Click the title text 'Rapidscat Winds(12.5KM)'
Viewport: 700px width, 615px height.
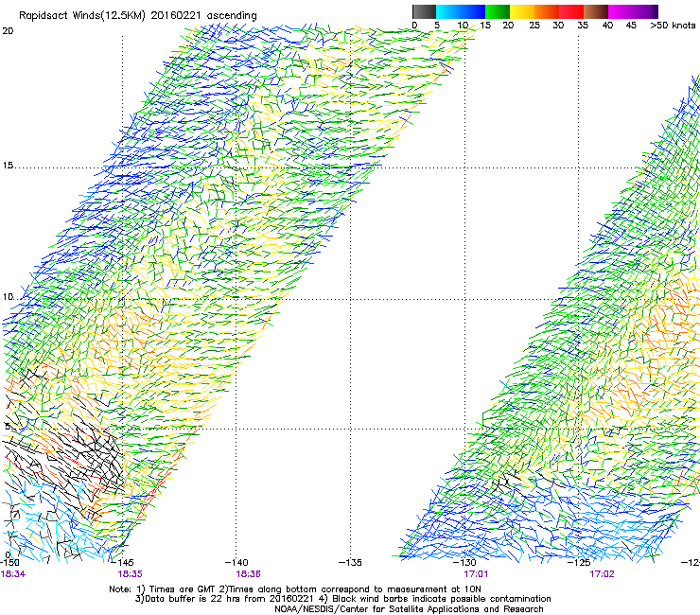click(x=82, y=16)
